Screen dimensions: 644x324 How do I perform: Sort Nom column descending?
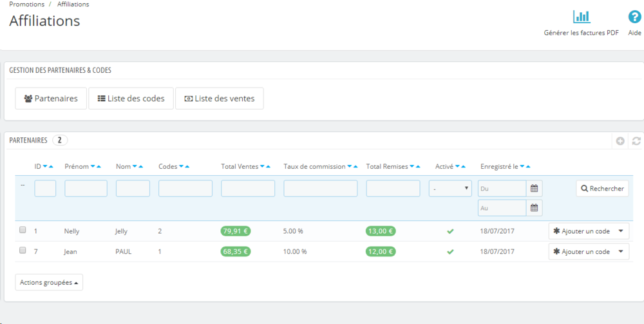[x=135, y=166]
